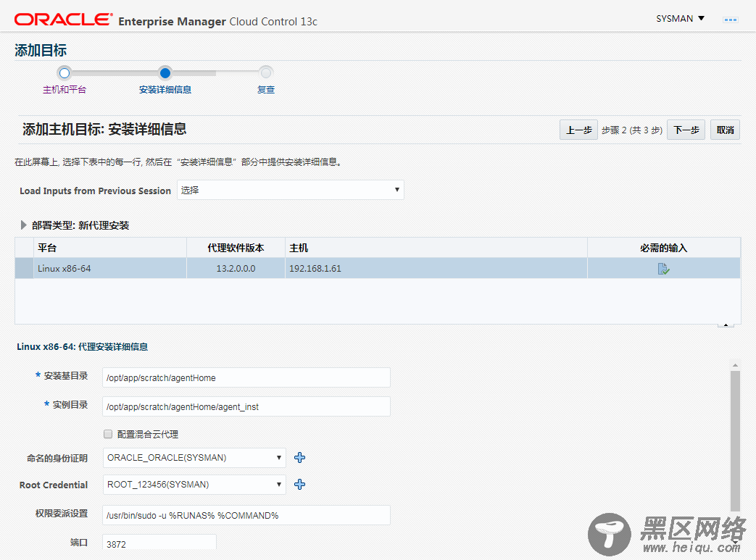Screen dimensions: 756x560
Task: Click the required inputs icon for 192.168.1.61
Action: click(x=663, y=269)
